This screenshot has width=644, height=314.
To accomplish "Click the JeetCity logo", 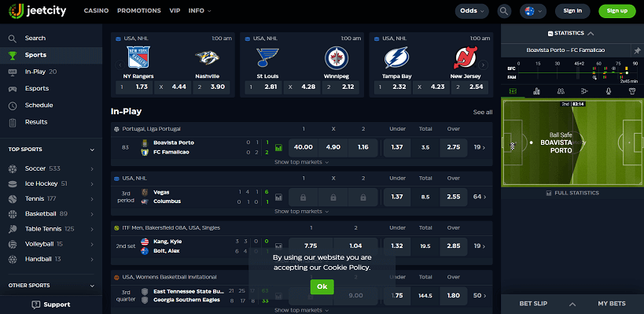I will click(38, 11).
